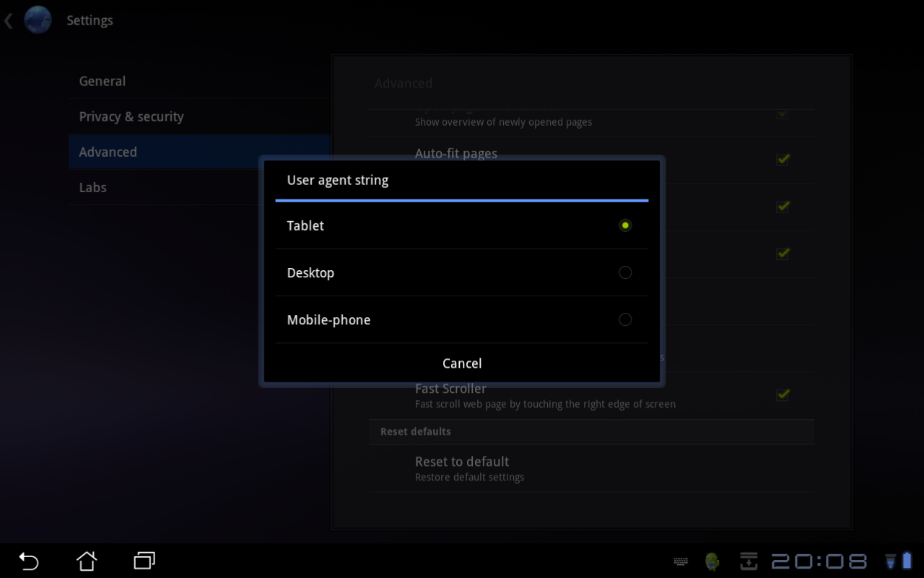Tap the 20:08 clock display
This screenshot has height=578, width=924.
(819, 561)
